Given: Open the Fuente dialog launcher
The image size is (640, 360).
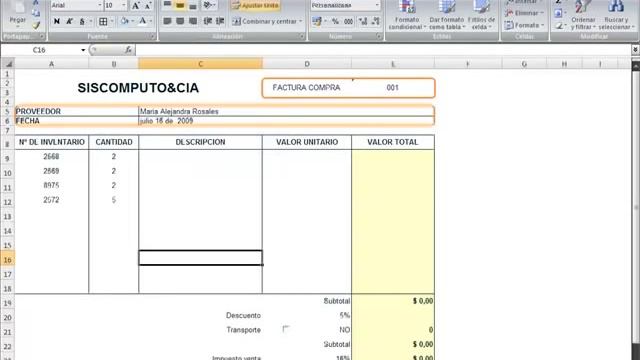Looking at the screenshot, I should click(152, 37).
